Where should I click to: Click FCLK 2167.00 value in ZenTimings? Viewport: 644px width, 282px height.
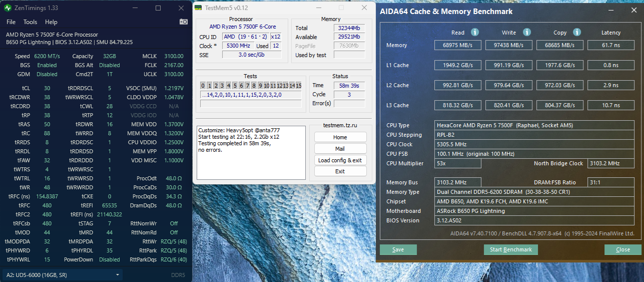(173, 65)
